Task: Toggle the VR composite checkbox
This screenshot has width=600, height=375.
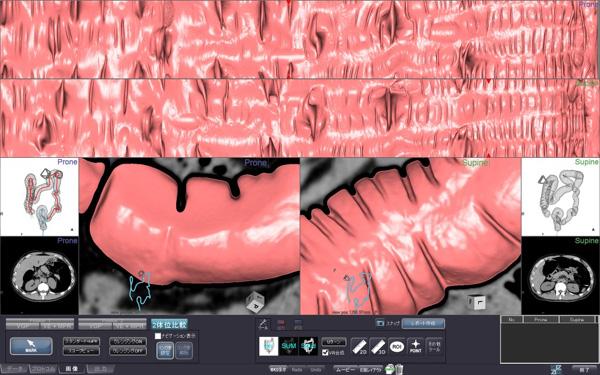Action: coord(325,352)
